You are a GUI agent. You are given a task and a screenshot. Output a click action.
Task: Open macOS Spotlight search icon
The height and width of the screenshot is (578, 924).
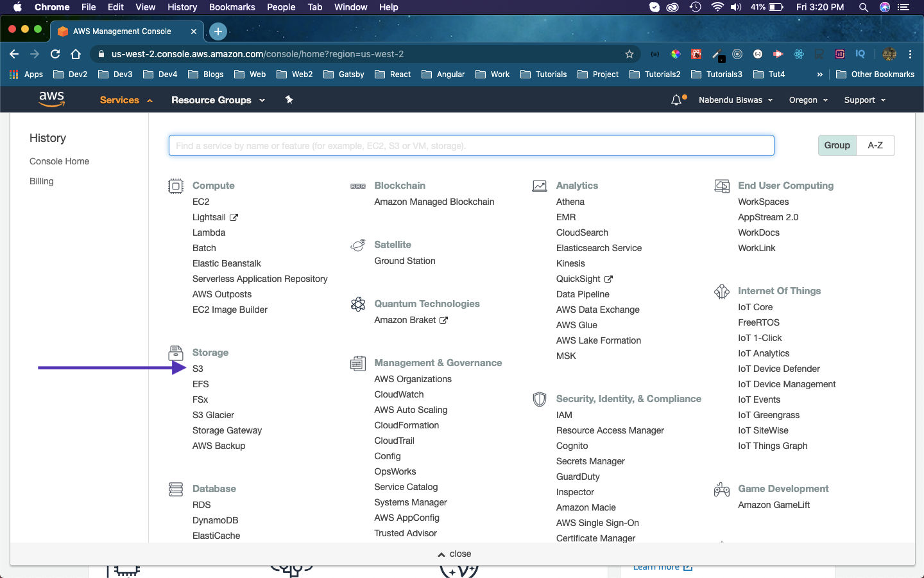[x=864, y=7]
